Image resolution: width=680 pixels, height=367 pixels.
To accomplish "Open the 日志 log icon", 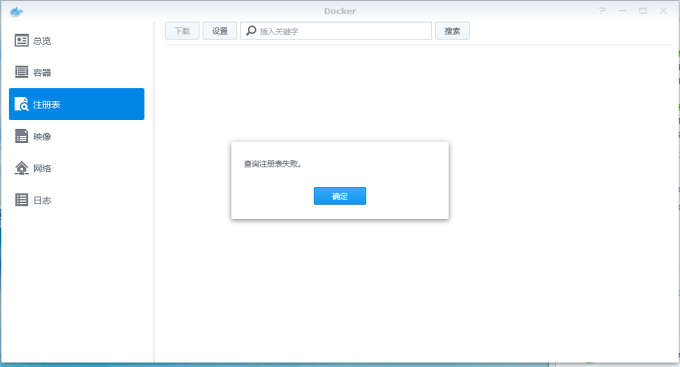I will [x=21, y=200].
